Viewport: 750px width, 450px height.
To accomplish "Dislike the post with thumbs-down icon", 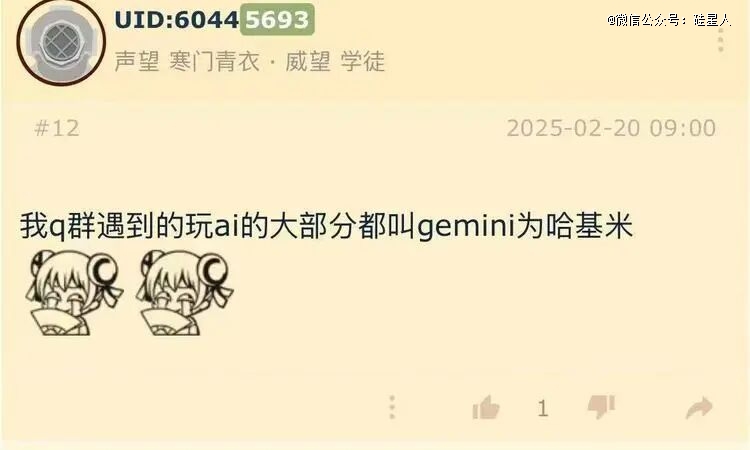I will [601, 407].
